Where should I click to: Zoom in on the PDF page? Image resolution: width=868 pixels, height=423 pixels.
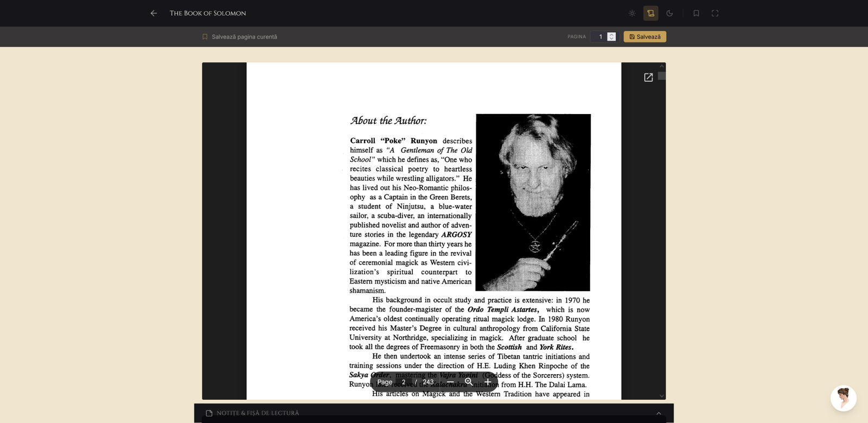pos(488,382)
